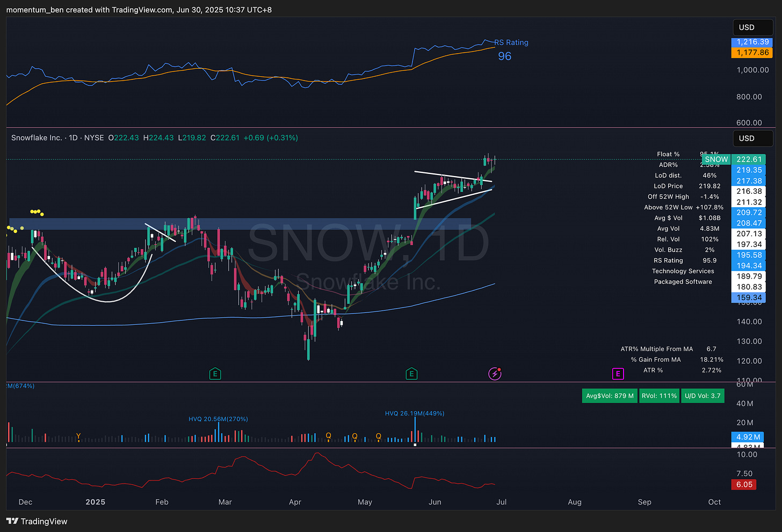This screenshot has height=532, width=782.
Task: Click the first Q marker in mid-April
Action: (328, 436)
